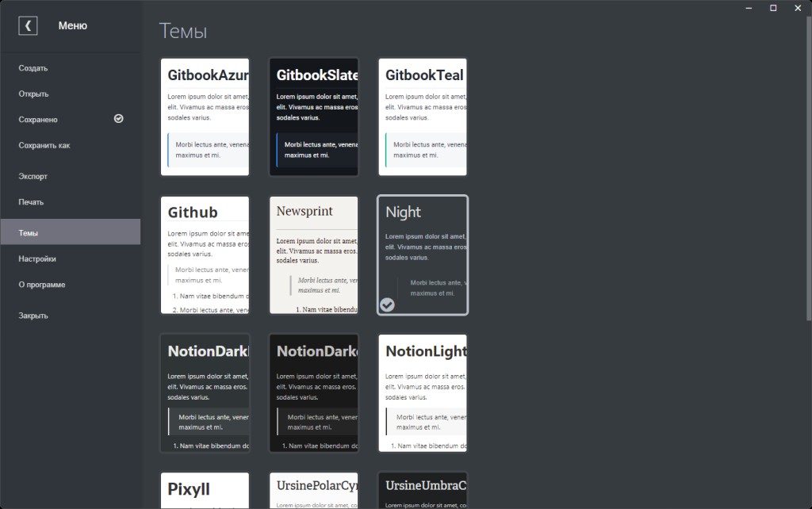Open the Экспорт section
The width and height of the screenshot is (812, 509).
click(71, 176)
